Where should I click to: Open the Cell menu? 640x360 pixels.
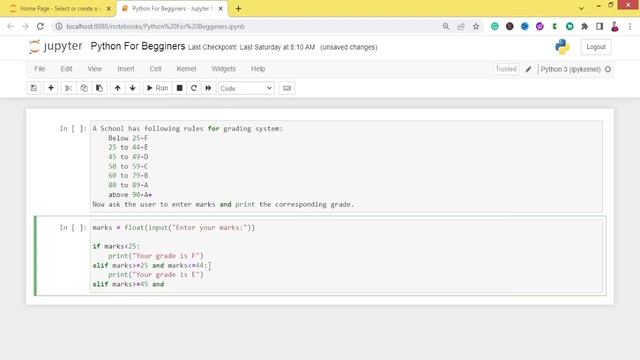156,69
